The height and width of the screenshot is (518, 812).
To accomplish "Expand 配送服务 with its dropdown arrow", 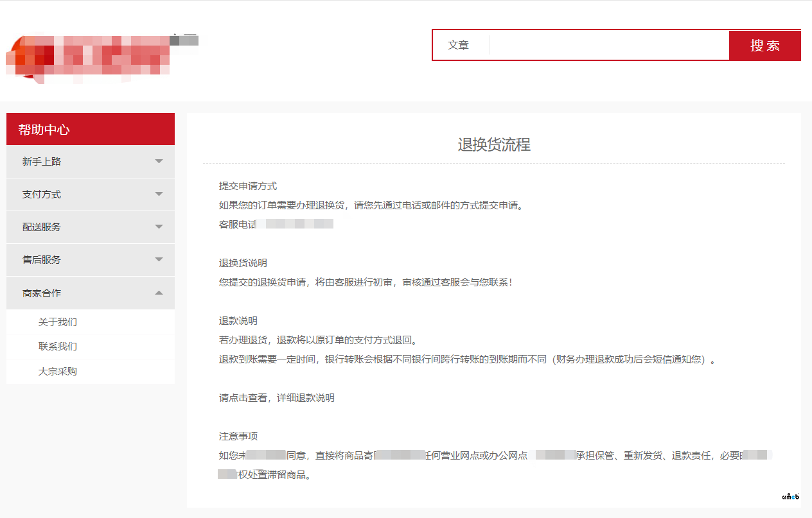I will tap(159, 227).
